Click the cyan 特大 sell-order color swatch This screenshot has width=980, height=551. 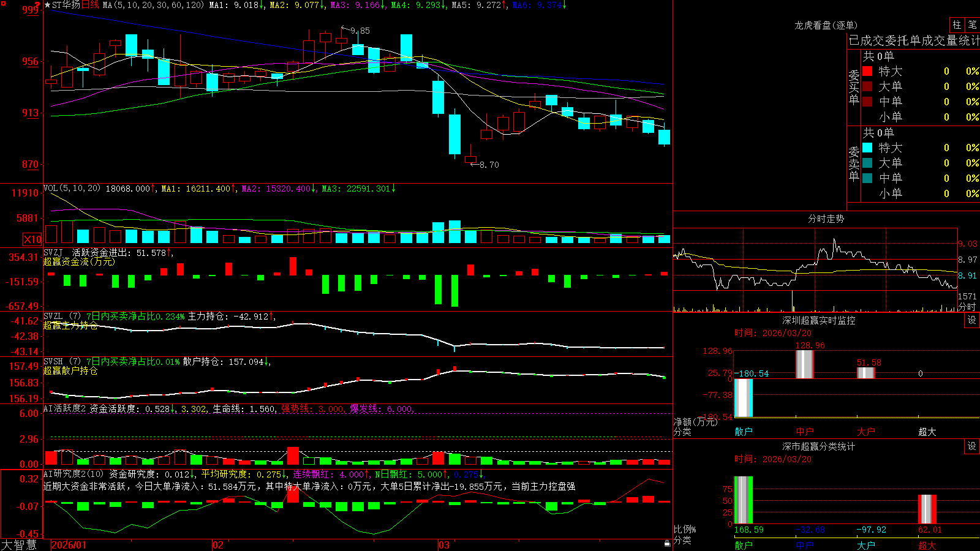pyautogui.click(x=867, y=148)
